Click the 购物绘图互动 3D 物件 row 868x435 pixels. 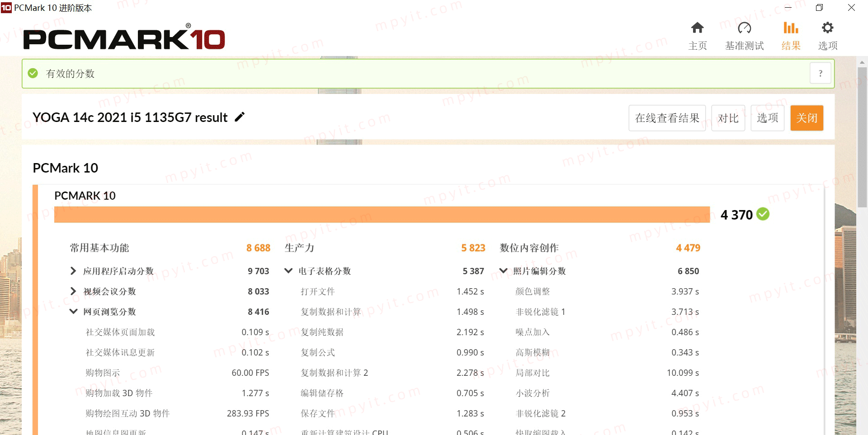click(177, 413)
